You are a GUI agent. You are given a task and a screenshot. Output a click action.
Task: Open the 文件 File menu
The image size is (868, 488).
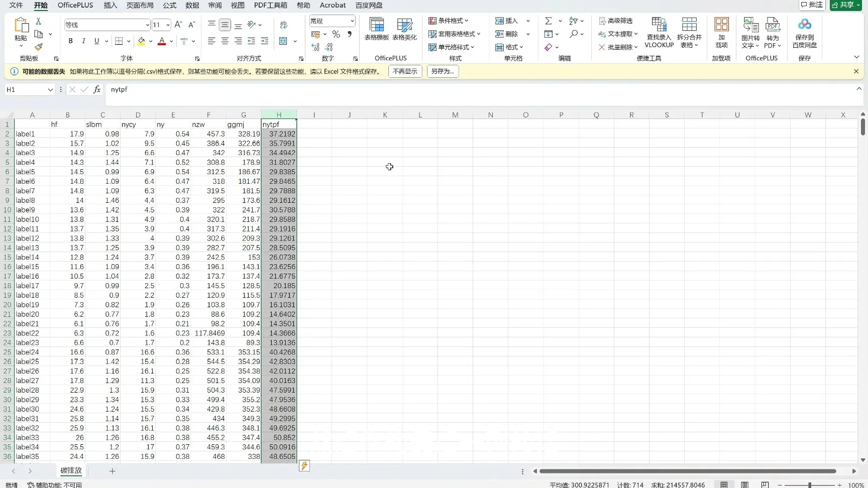pyautogui.click(x=16, y=5)
